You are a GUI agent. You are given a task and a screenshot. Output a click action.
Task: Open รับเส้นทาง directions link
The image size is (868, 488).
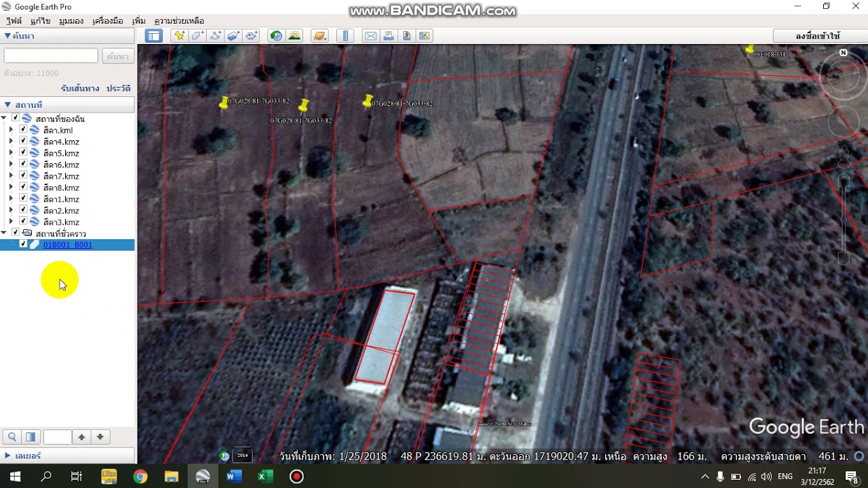point(80,88)
